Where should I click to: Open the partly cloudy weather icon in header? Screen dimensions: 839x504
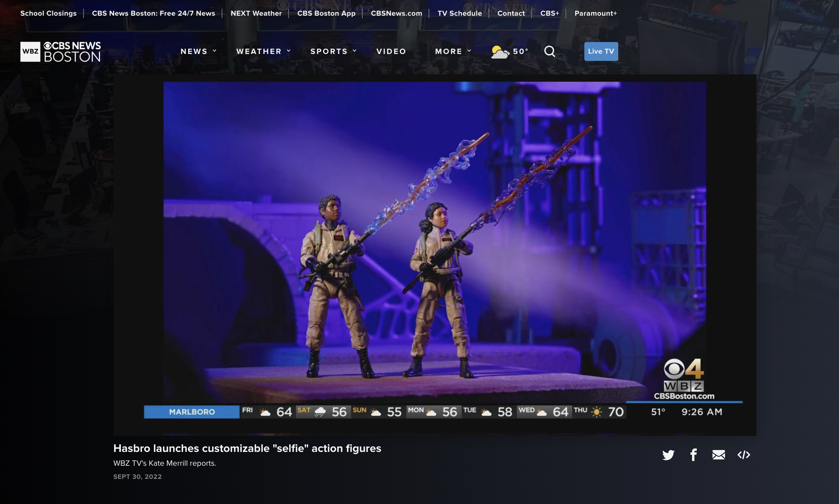point(500,52)
